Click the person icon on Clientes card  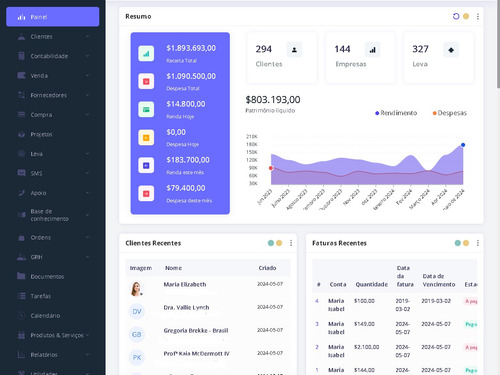point(294,50)
